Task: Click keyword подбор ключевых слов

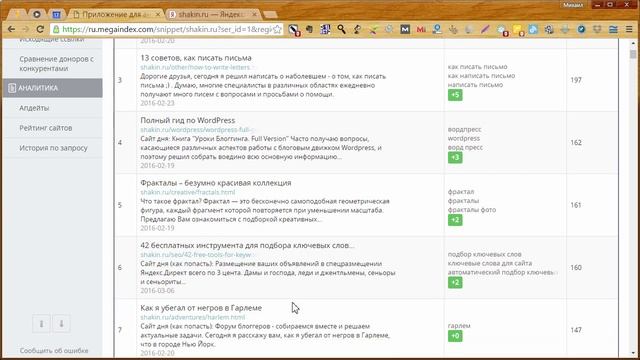Action: point(484,254)
